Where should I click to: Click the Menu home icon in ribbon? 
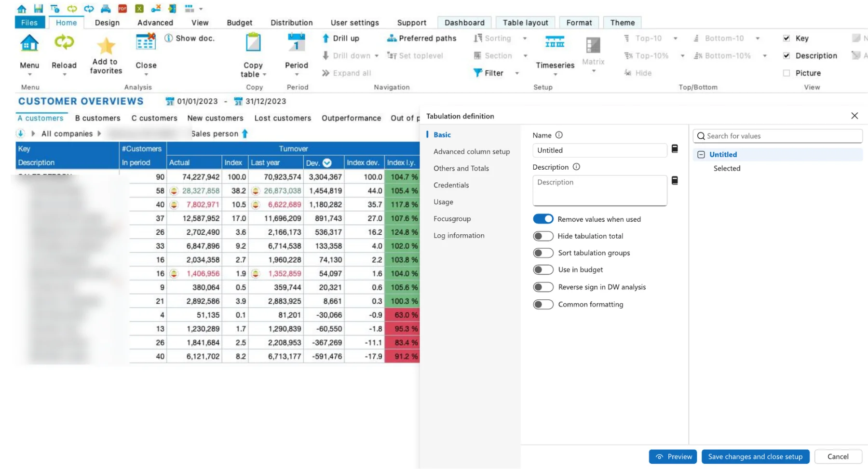point(29,43)
